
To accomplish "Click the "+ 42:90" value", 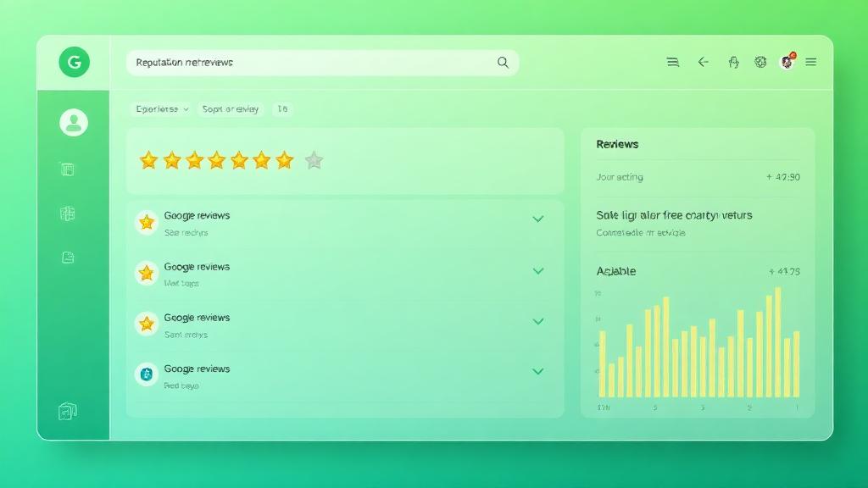I will (x=783, y=177).
